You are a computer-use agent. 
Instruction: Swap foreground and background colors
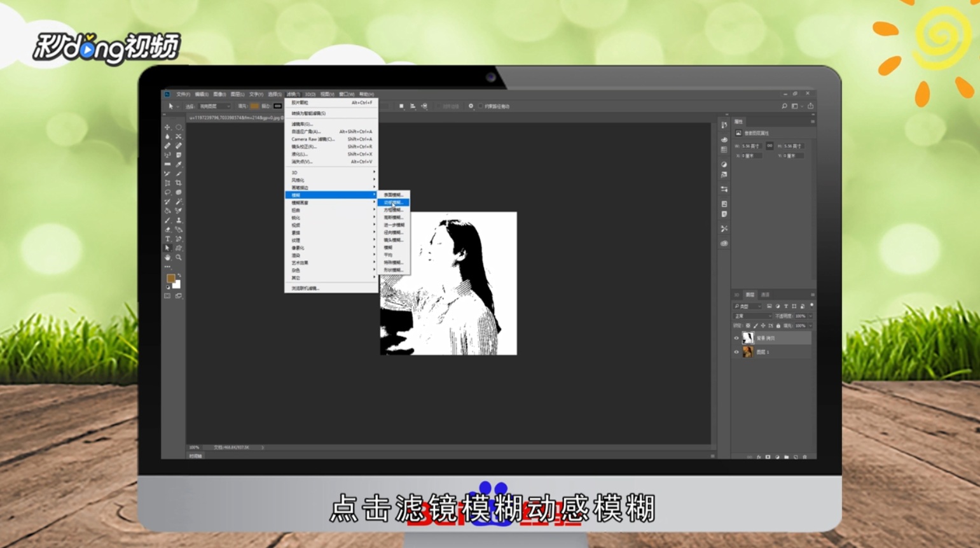179,276
